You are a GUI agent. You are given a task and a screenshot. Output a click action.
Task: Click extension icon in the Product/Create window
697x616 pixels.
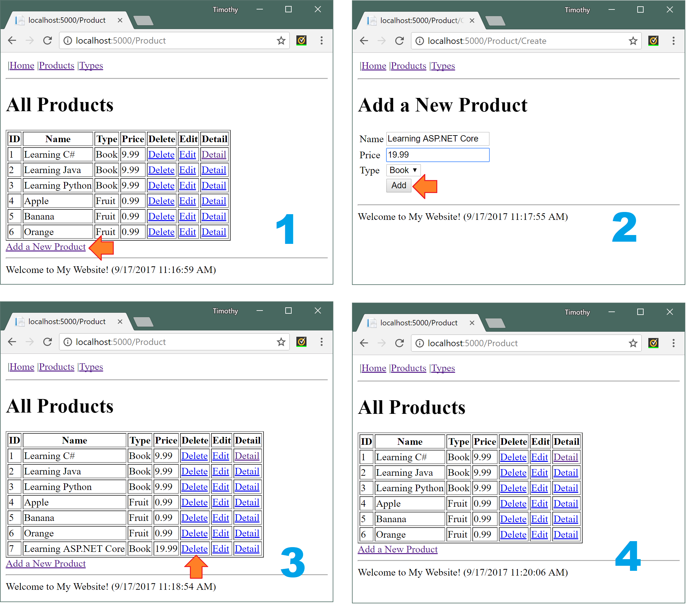click(653, 41)
